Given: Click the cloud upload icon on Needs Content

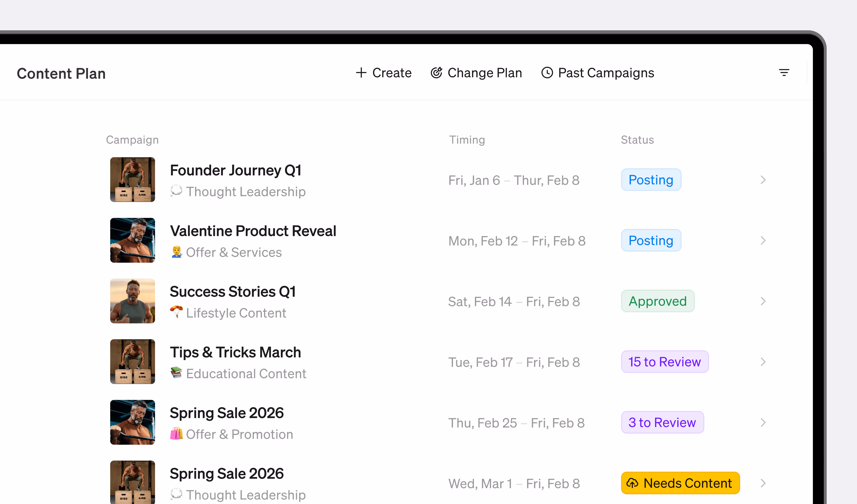Looking at the screenshot, I should pyautogui.click(x=632, y=483).
